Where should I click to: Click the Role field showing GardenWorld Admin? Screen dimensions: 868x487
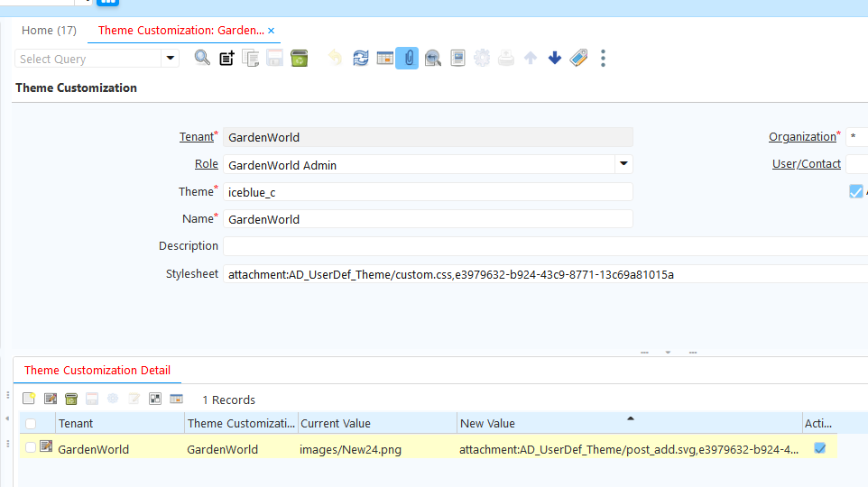point(419,164)
